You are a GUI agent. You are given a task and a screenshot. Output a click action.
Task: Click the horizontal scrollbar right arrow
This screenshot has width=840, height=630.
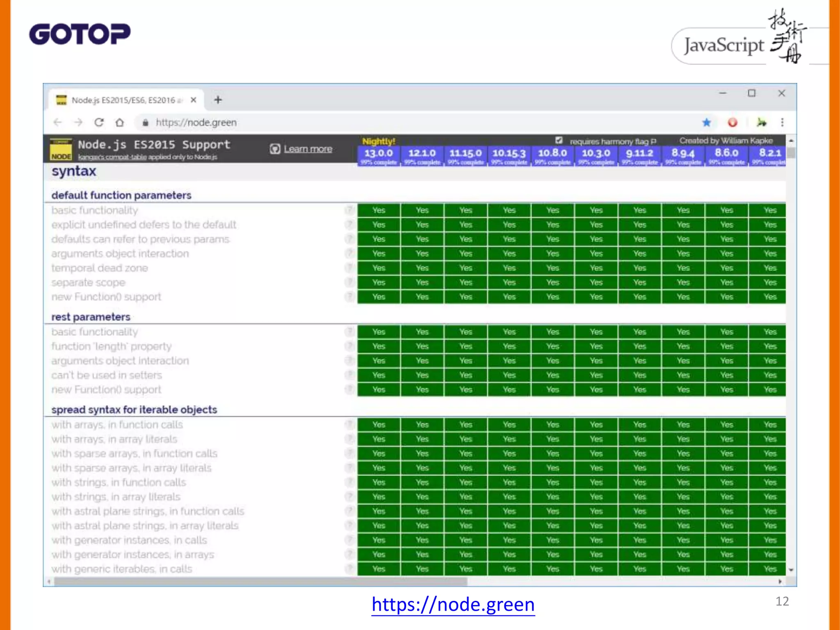(x=780, y=581)
